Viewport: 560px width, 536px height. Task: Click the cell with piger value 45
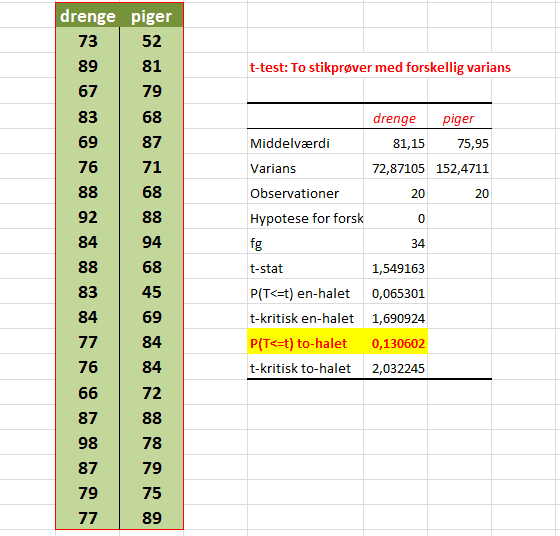pos(151,292)
